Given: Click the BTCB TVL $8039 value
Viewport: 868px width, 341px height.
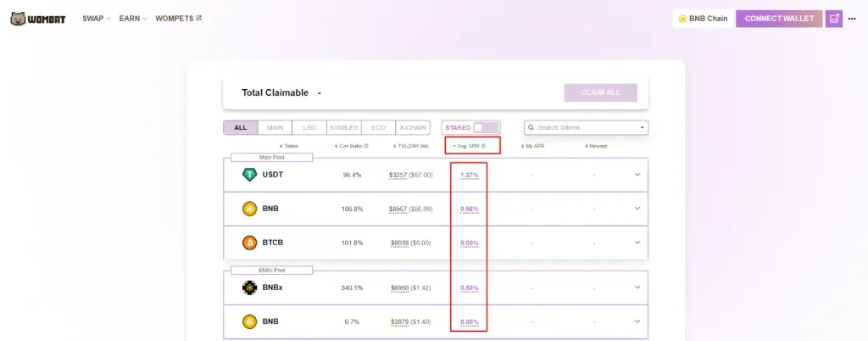Looking at the screenshot, I should click(400, 243).
